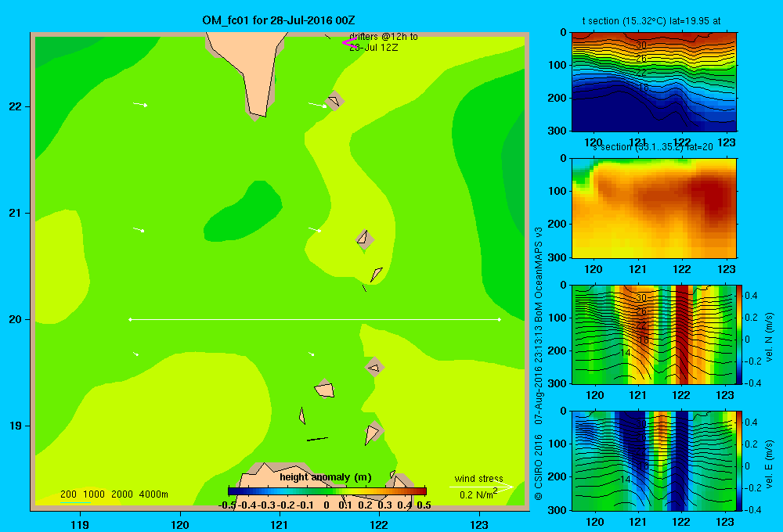Select the wind arrow at 20.8N west side
This screenshot has height=532, width=783.
click(139, 229)
